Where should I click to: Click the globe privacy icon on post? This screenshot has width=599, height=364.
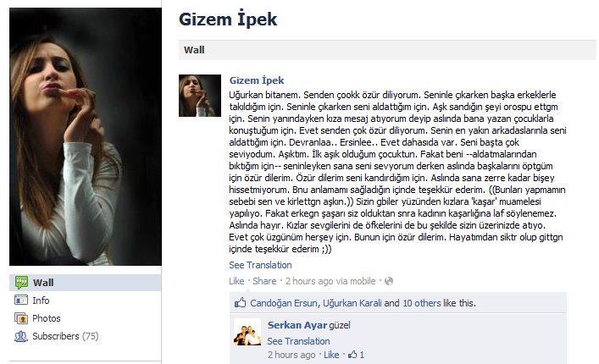tap(389, 281)
